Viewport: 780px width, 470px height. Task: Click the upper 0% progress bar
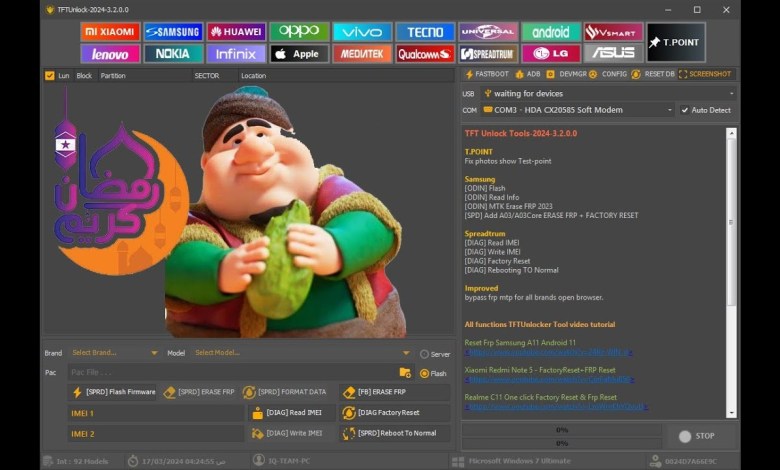[562, 430]
